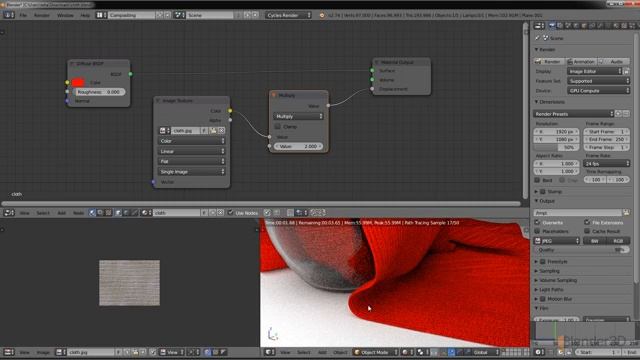Viewport: 640px width, 360px height.
Task: Click the Audio button
Action: coord(613,61)
